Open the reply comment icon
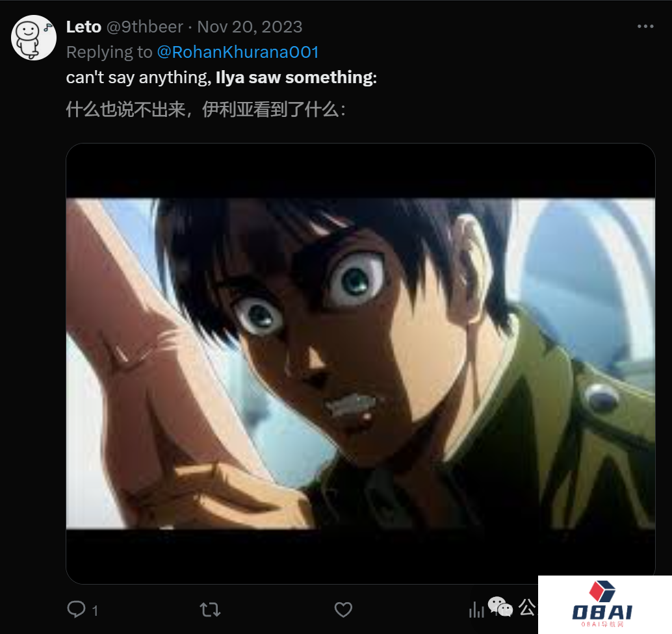Image resolution: width=672 pixels, height=634 pixels. click(x=76, y=609)
